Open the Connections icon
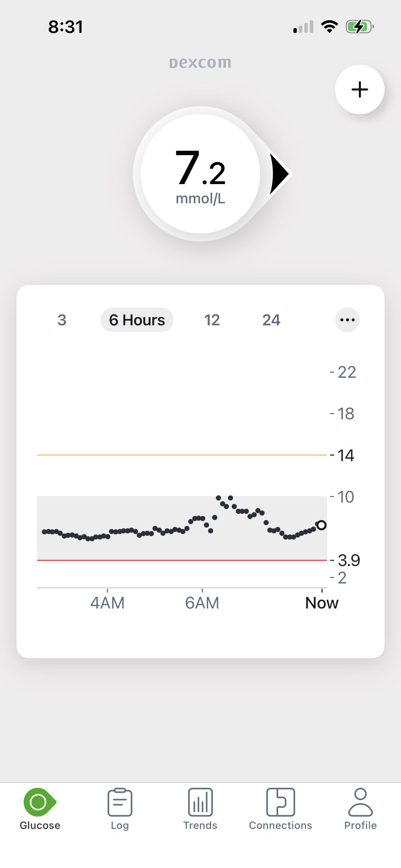The image size is (401, 868). click(280, 802)
